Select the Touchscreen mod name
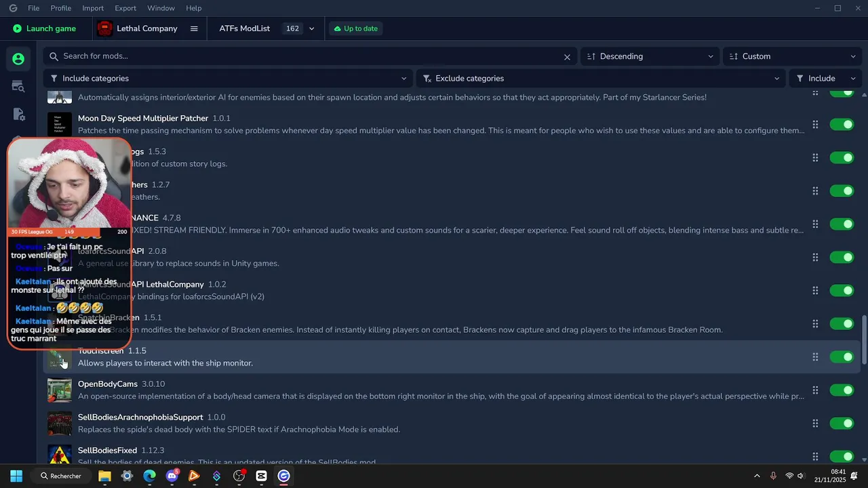Image resolution: width=868 pixels, height=488 pixels. 100,351
